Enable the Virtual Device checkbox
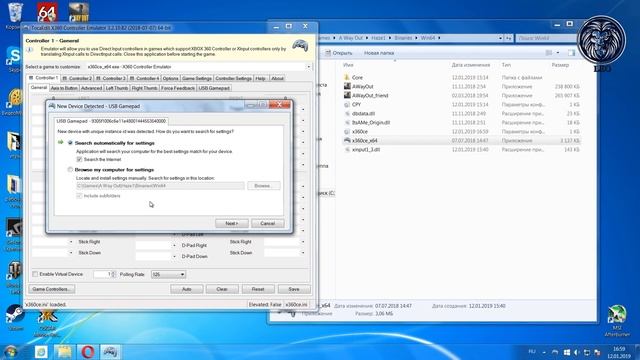 pos(35,274)
